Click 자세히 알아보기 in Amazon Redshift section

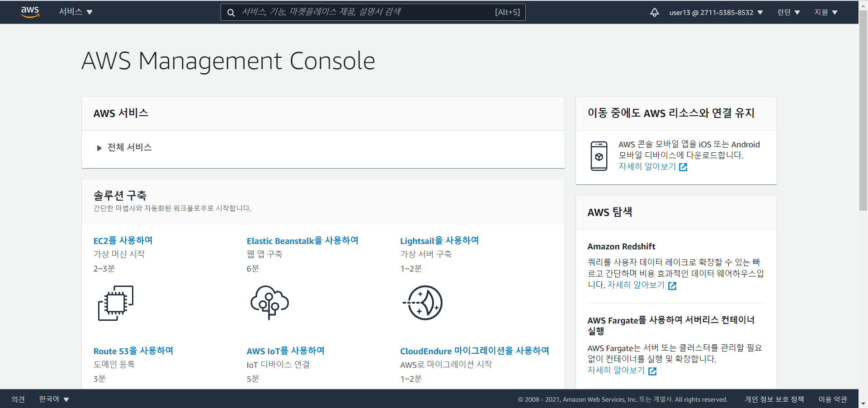click(636, 285)
